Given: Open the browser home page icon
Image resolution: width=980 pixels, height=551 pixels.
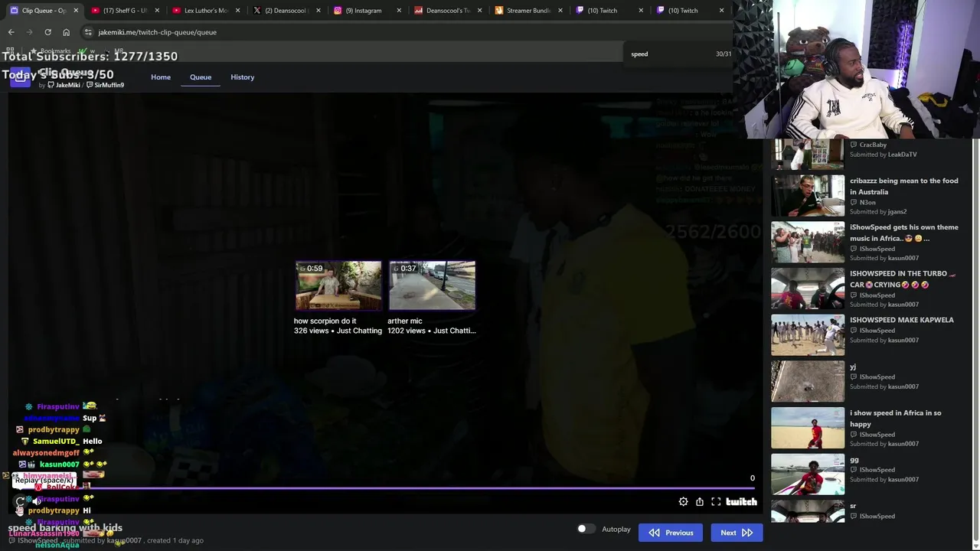Looking at the screenshot, I should coord(66,32).
